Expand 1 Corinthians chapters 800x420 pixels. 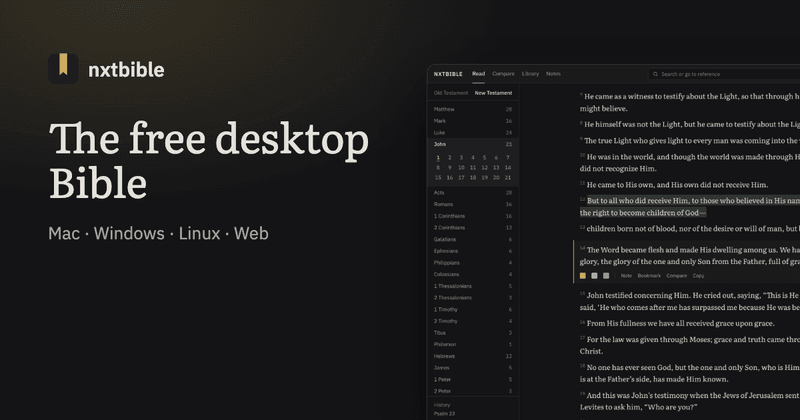[472, 216]
